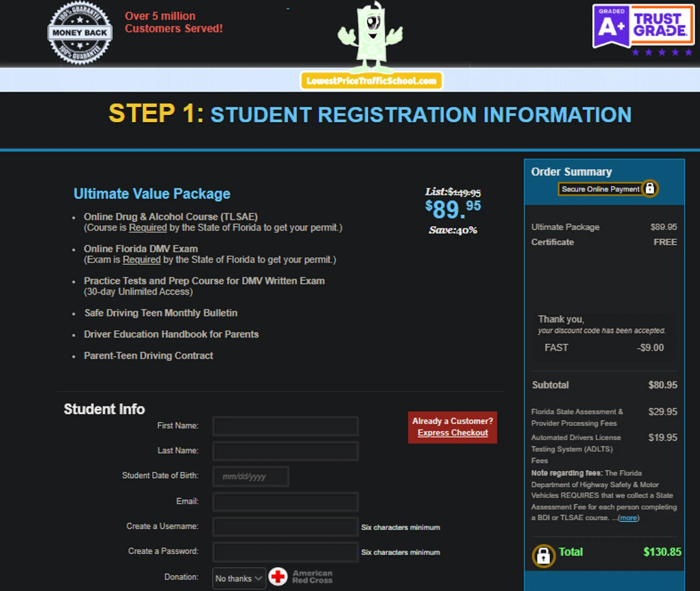Click the A+ Trust Grade badge
Viewport: 700px width, 591px height.
tap(643, 26)
